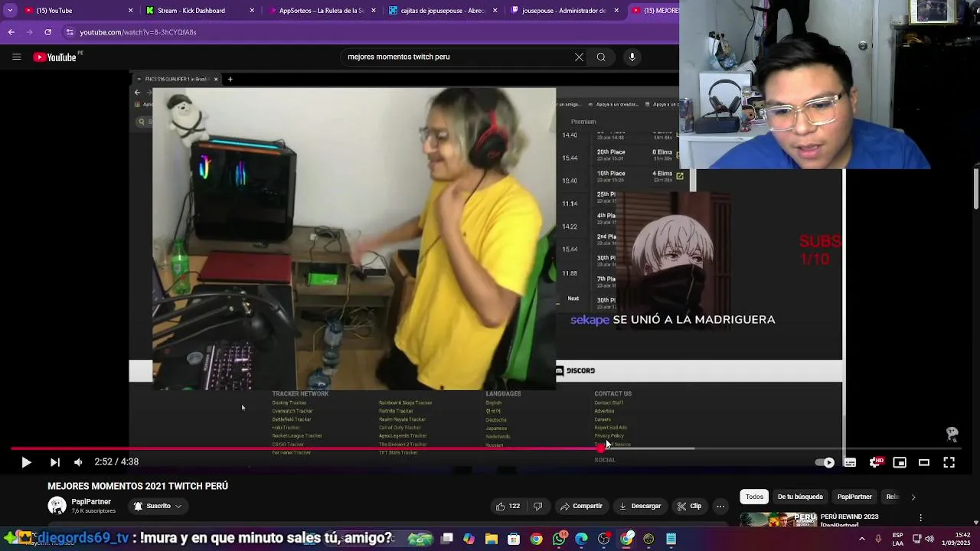Select PapiPartner filter chip
The image size is (980, 551).
854,497
